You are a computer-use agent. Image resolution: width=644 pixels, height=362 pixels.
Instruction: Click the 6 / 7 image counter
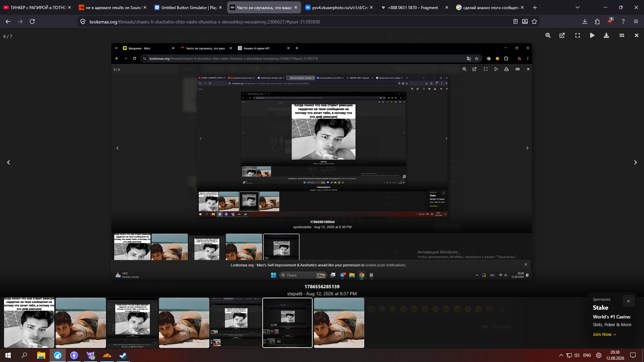pyautogui.click(x=8, y=37)
